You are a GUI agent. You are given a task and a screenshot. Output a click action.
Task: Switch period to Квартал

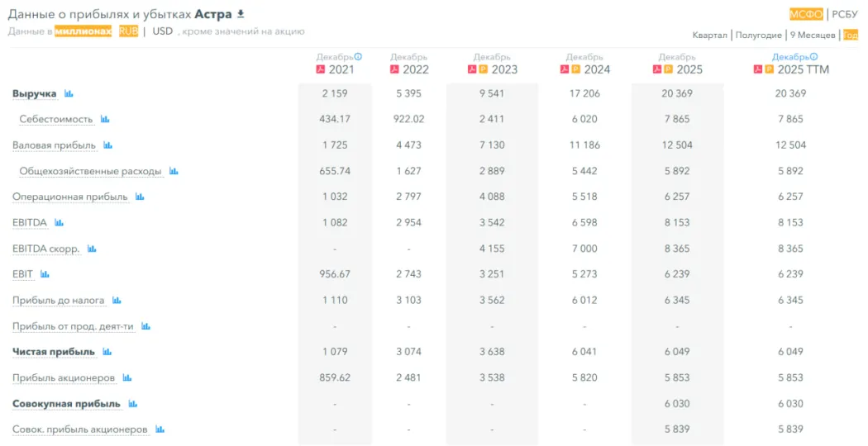click(710, 35)
